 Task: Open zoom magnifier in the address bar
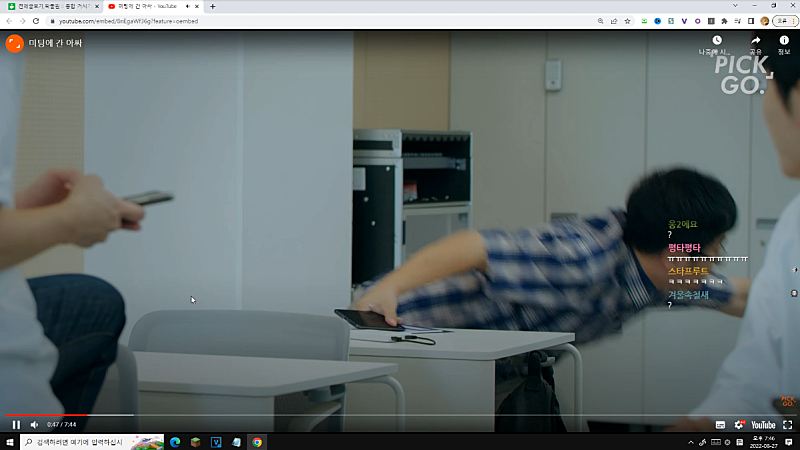(x=601, y=21)
